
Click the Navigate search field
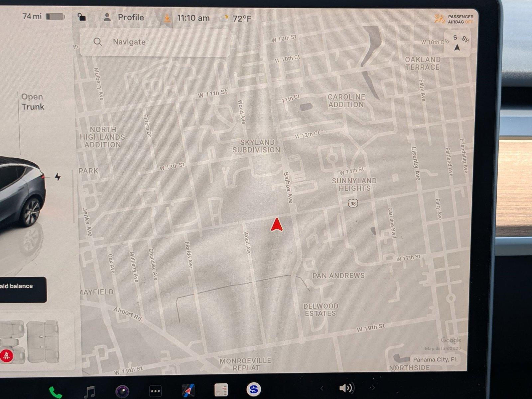click(155, 42)
